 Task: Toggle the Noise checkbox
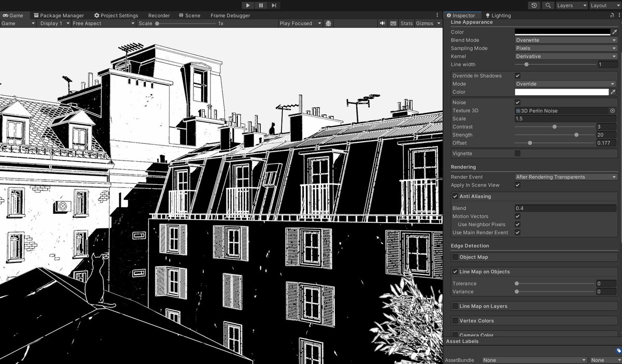tap(517, 103)
